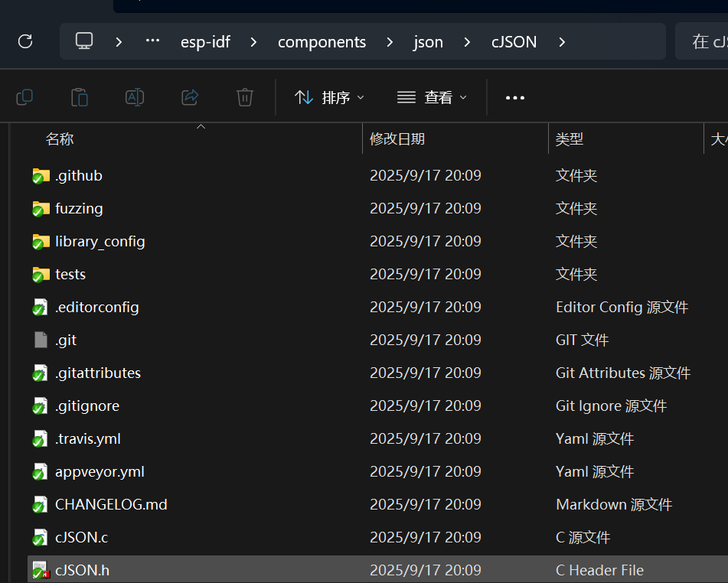This screenshot has height=583, width=728.
Task: Navigate to components in breadcrumb
Action: [322, 42]
